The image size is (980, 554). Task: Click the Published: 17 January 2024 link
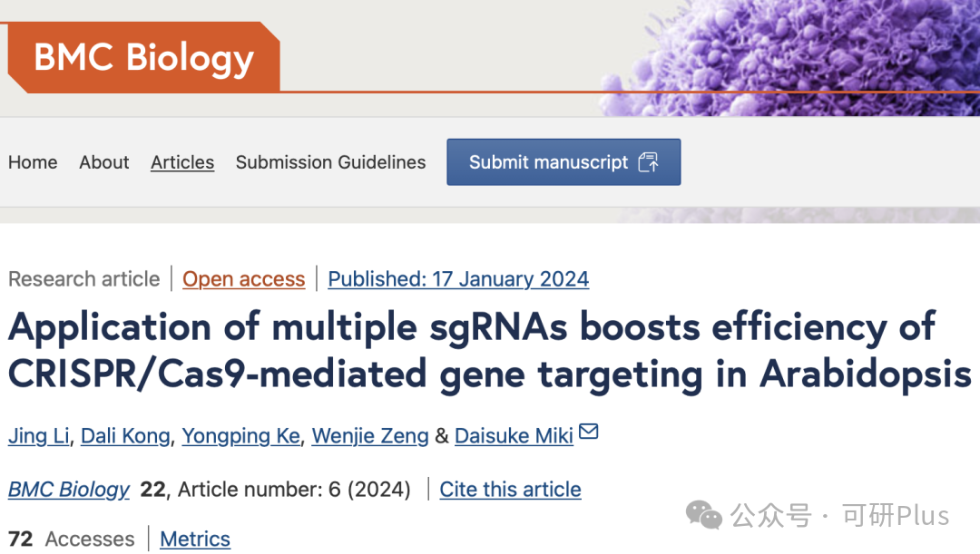tap(458, 279)
